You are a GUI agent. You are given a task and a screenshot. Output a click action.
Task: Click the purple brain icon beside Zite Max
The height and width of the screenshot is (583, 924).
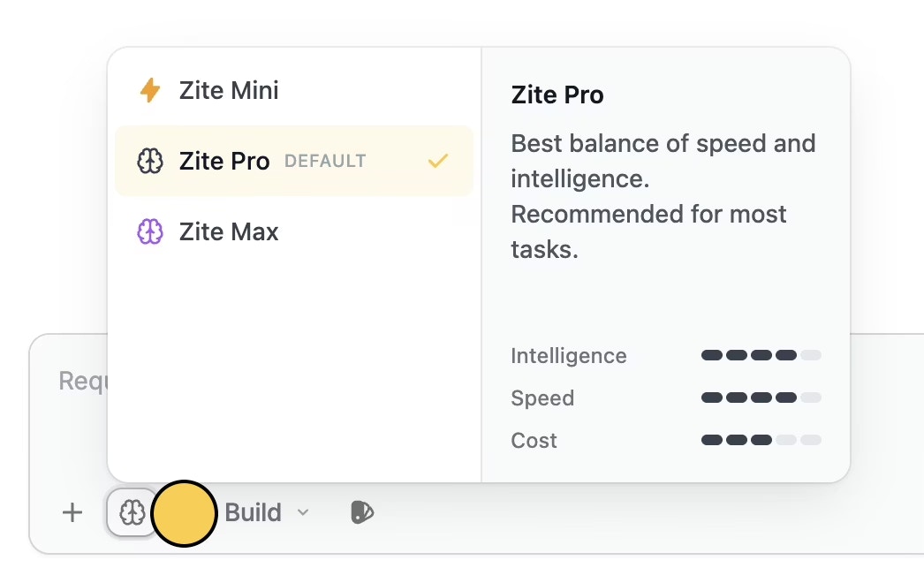(x=150, y=231)
